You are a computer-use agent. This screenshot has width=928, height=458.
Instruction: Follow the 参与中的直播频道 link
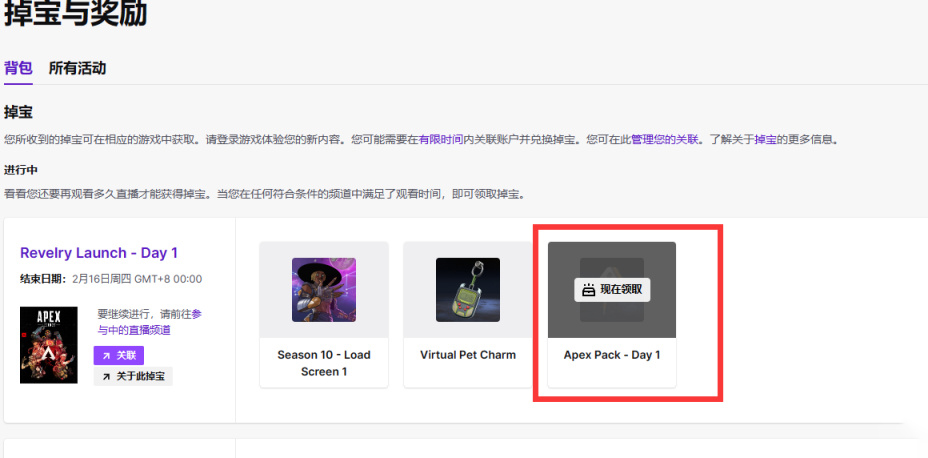[150, 322]
